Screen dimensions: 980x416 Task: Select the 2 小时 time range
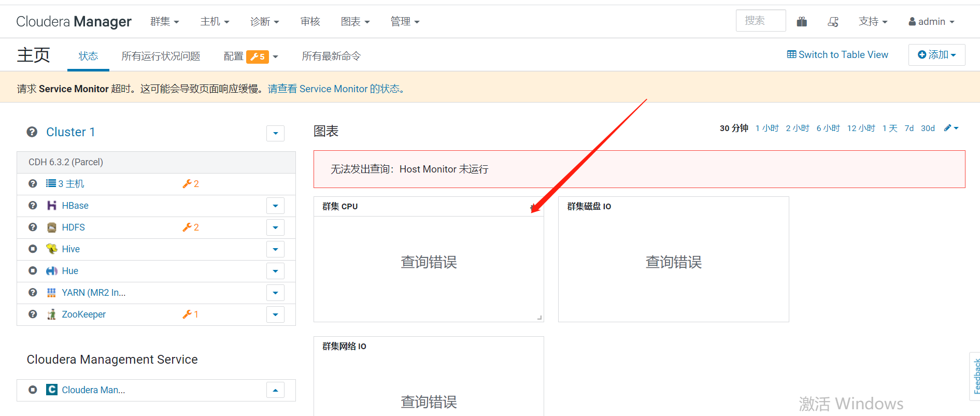(x=798, y=128)
